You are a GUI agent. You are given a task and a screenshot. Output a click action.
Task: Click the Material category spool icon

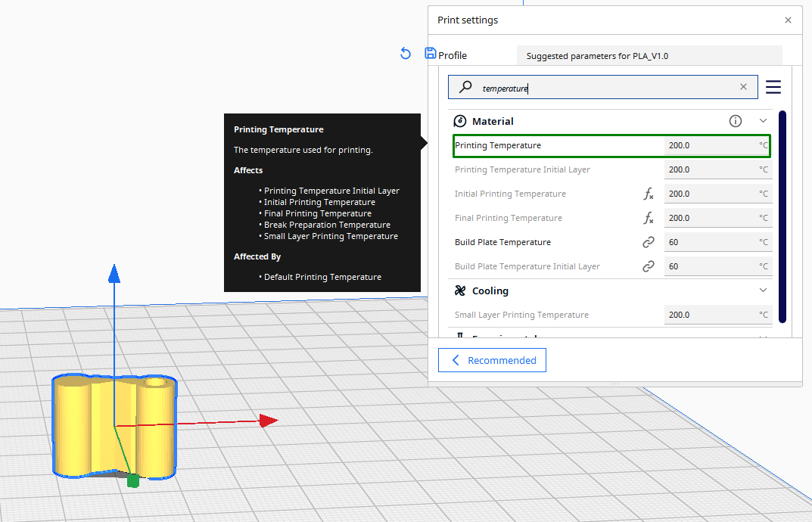coord(460,121)
